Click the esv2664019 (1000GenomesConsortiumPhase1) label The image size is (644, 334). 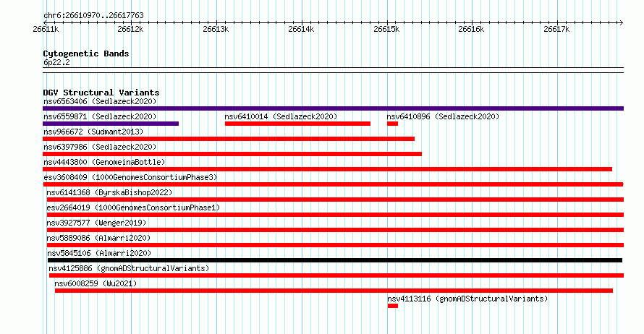pos(133,207)
